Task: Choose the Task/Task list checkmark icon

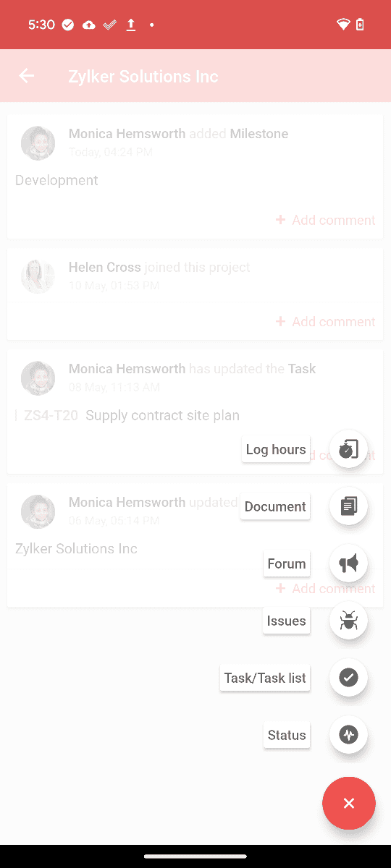Action: 349,677
